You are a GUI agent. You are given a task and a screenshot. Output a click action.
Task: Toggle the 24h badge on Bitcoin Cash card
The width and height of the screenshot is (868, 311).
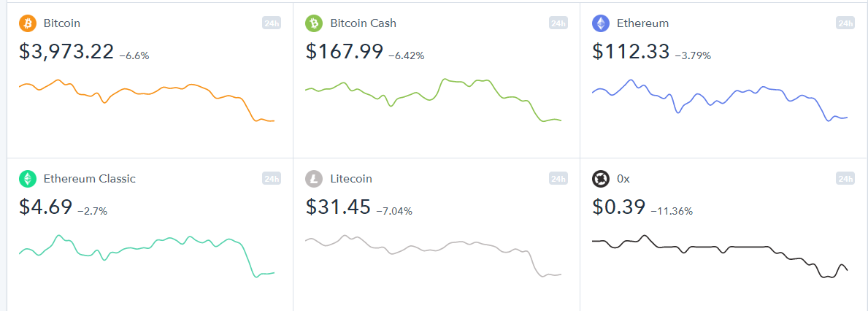[558, 23]
